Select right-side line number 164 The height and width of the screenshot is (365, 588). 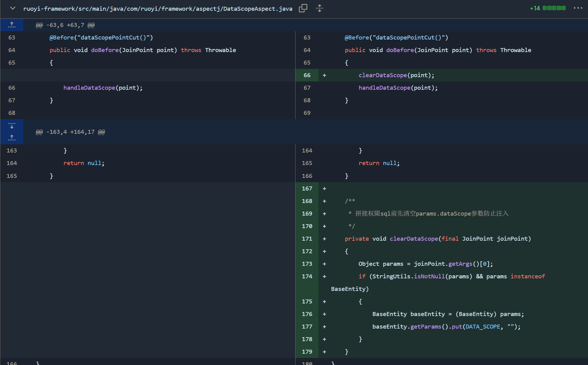(307, 150)
